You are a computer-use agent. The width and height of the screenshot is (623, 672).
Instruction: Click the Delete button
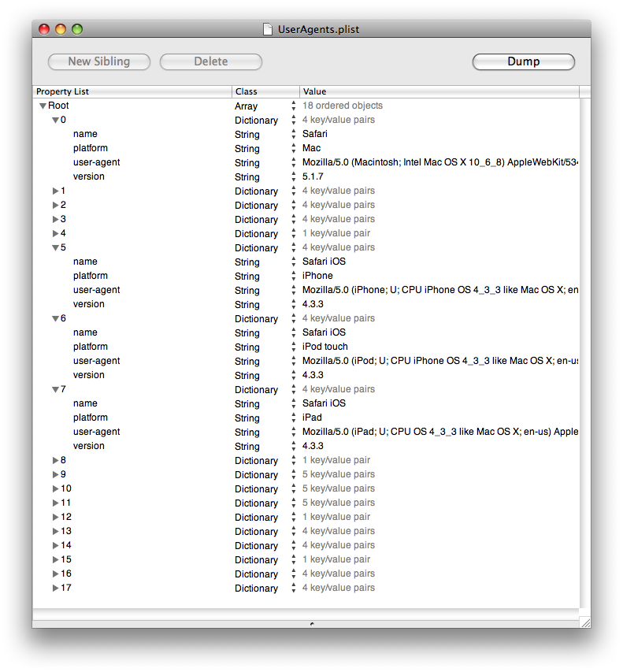coord(211,61)
